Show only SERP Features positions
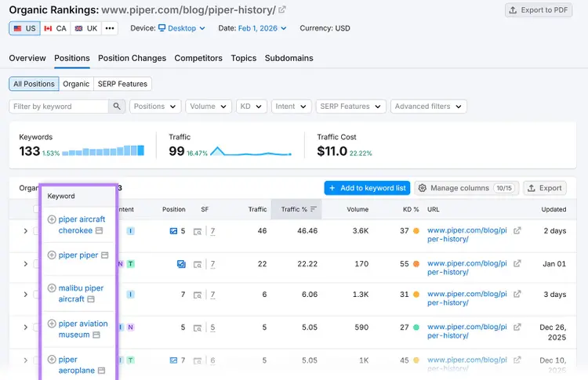Screen dimensions: 588x380 pyautogui.click(x=122, y=84)
